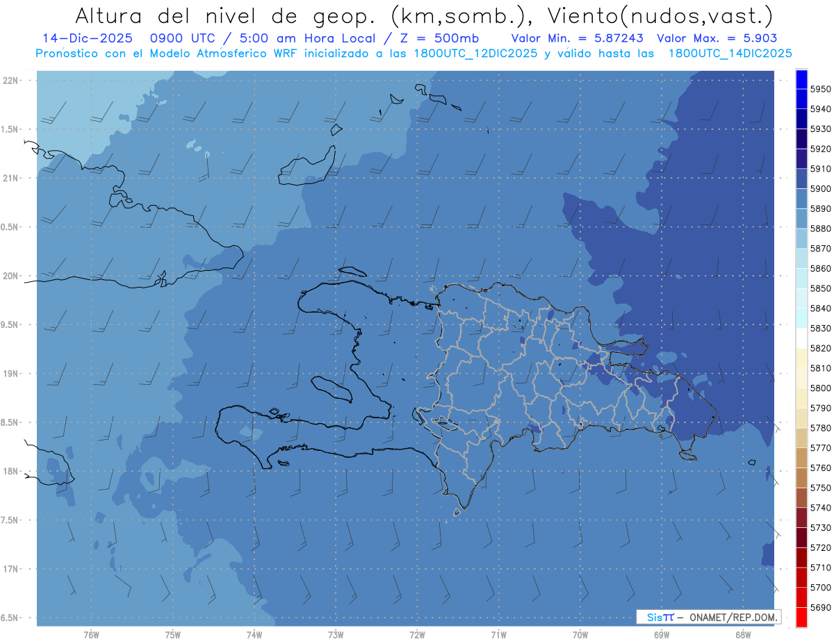Click the '6.5N' latitude axis label
This screenshot has width=834, height=644.
(x=10, y=618)
